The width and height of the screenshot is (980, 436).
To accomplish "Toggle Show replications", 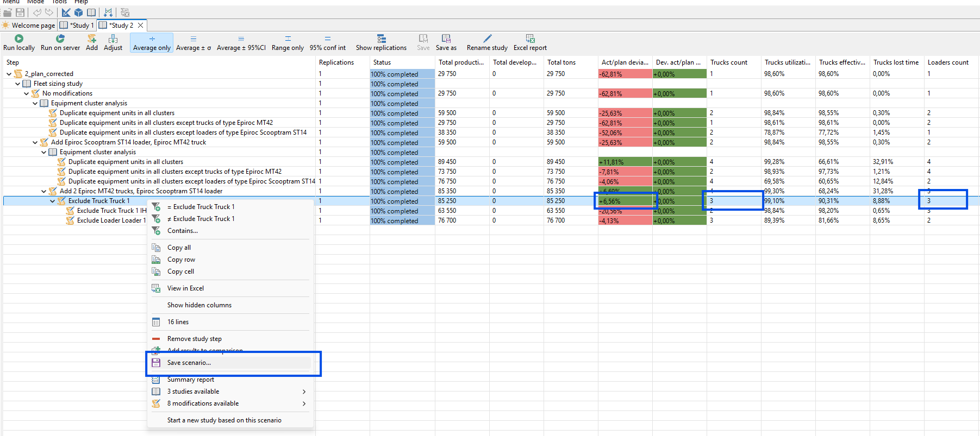I will click(x=381, y=43).
